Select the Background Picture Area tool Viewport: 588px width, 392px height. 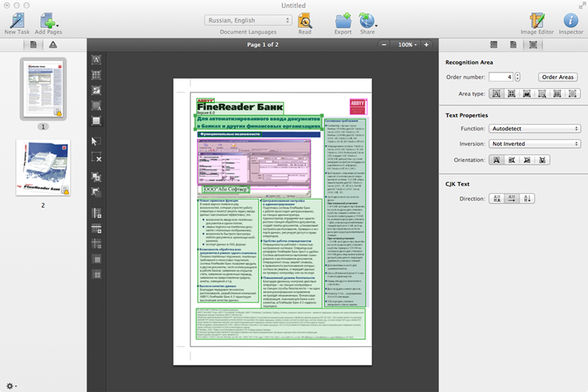tap(96, 106)
